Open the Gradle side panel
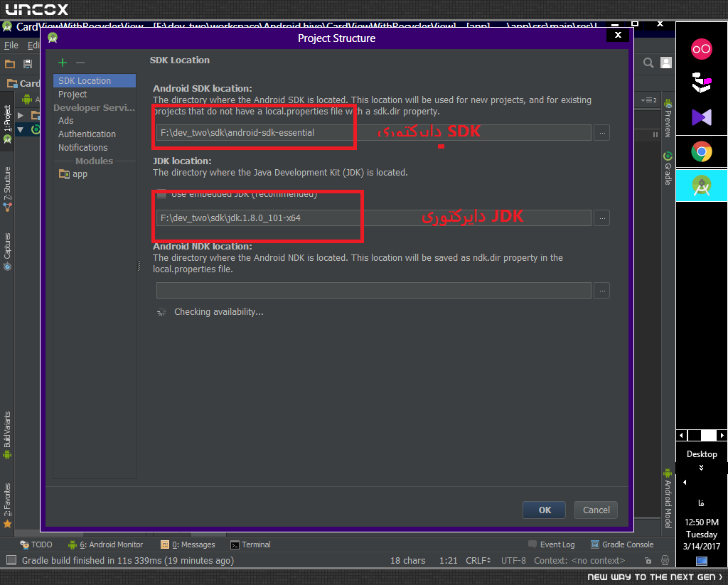This screenshot has height=585, width=728. (668, 168)
